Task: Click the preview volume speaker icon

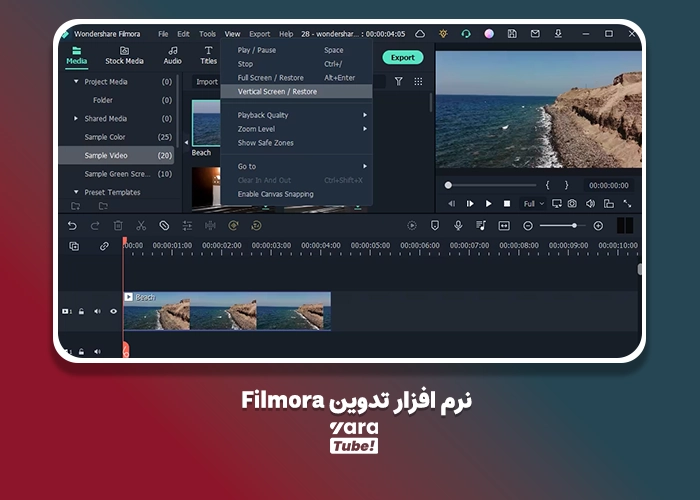Action: point(590,204)
